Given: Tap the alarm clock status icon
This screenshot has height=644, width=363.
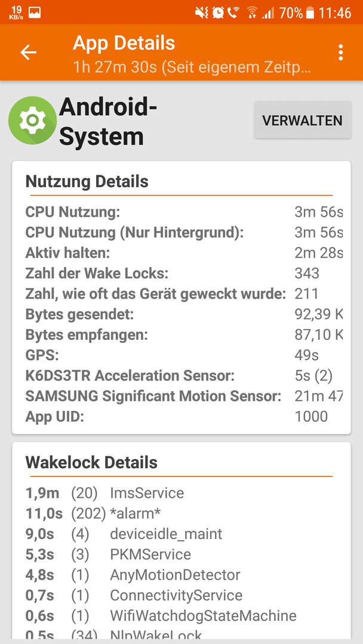Looking at the screenshot, I should pos(219,13).
